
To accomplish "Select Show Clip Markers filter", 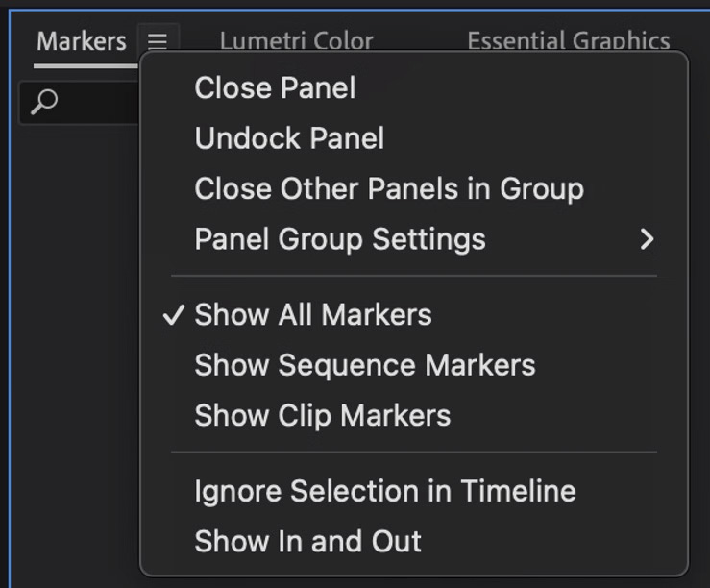I will point(322,415).
